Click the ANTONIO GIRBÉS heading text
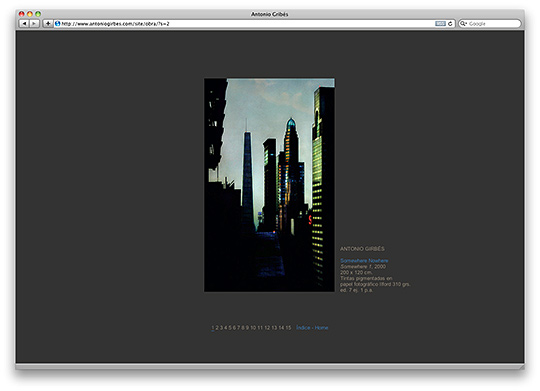This screenshot has height=391, width=540. [x=362, y=249]
